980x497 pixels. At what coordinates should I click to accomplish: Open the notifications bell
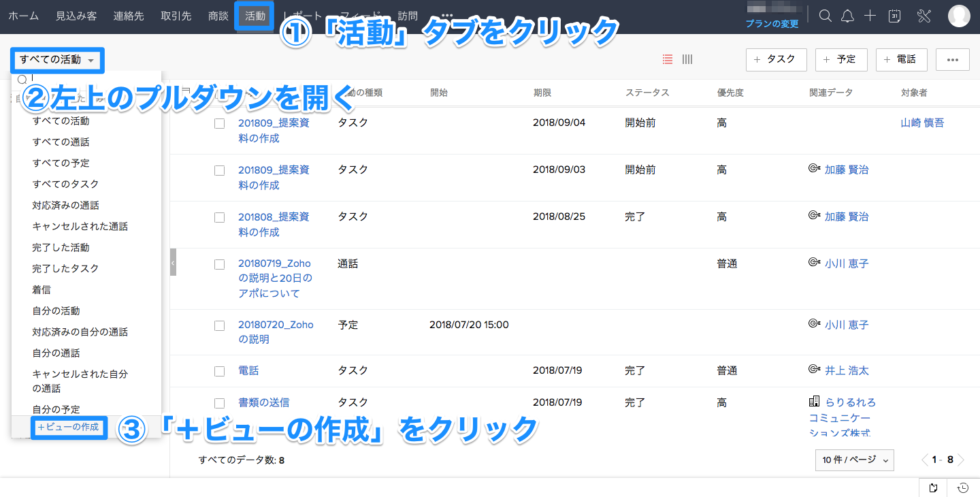[847, 16]
